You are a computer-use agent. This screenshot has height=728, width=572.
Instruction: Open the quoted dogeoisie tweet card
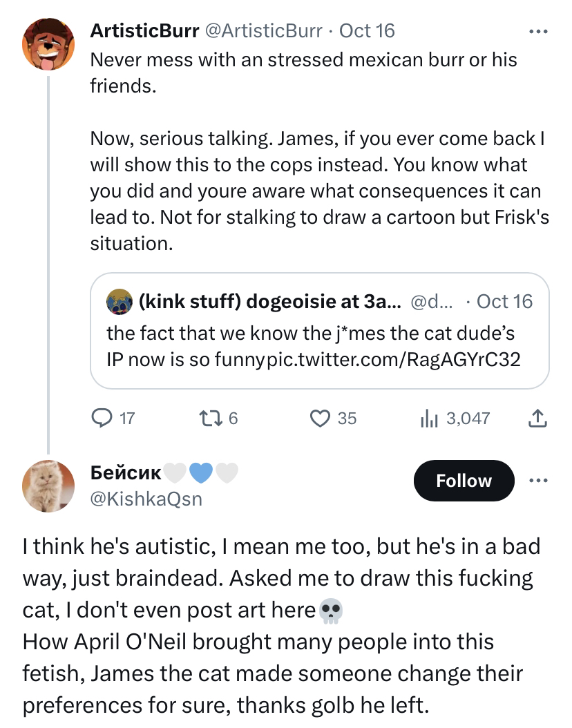point(319,331)
